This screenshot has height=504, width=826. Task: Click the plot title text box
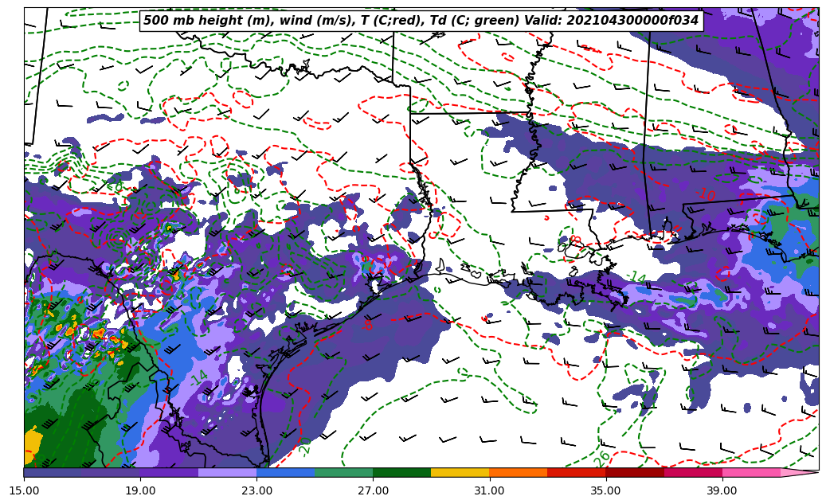click(421, 21)
